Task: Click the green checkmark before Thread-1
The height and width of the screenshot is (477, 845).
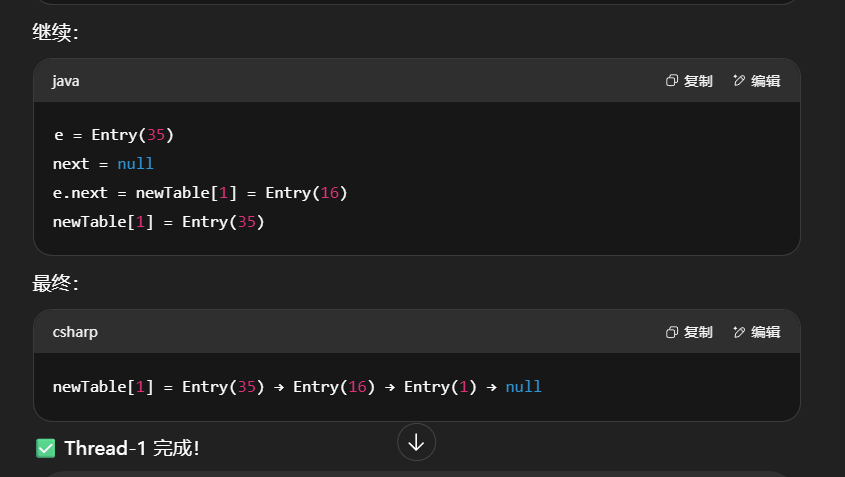Action: pos(45,448)
